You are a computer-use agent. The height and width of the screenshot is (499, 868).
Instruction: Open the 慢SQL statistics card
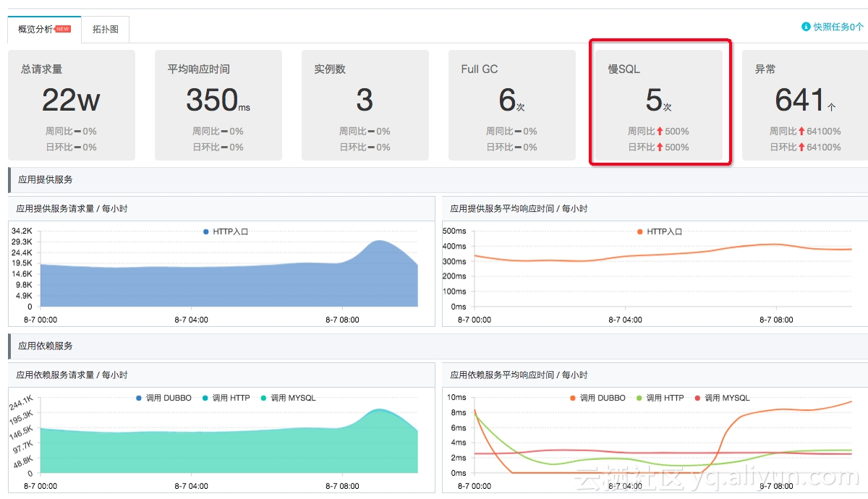pos(659,105)
